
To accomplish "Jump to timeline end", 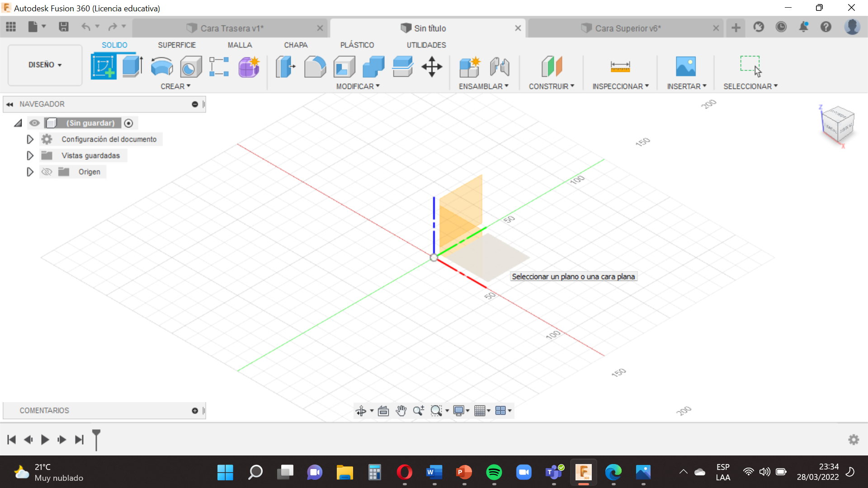I will tap(79, 440).
